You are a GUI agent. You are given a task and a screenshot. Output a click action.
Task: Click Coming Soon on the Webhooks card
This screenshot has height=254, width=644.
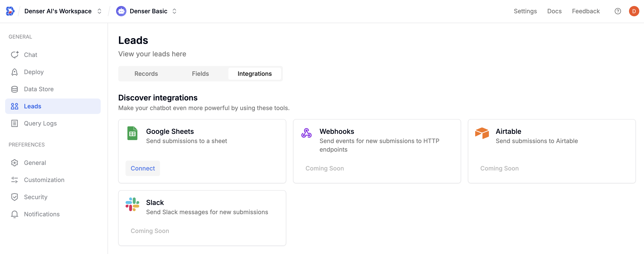tap(325, 169)
